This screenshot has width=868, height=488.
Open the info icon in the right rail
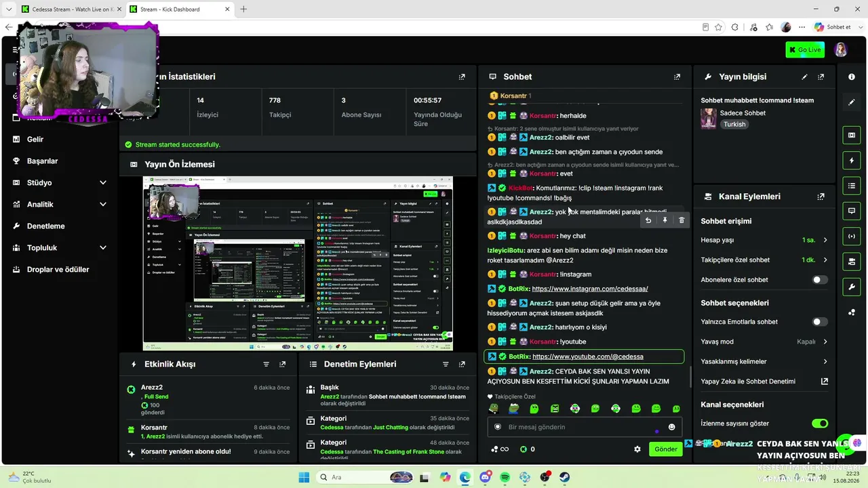point(852,77)
